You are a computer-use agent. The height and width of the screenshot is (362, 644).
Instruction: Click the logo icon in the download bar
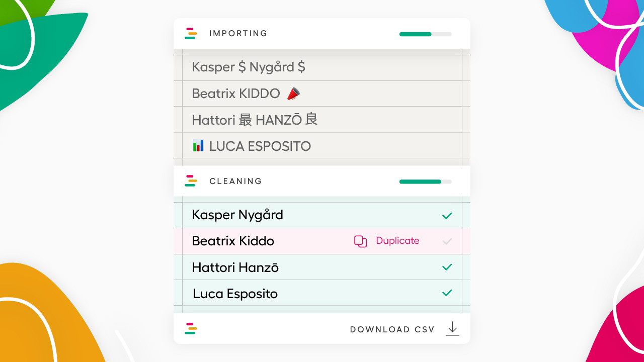(190, 329)
